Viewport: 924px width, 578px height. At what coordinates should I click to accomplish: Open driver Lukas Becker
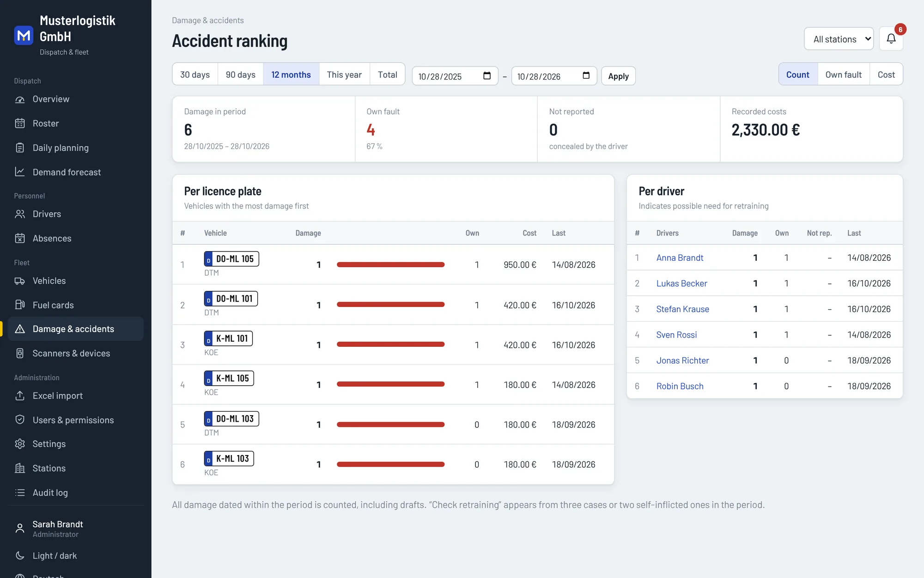coord(682,283)
